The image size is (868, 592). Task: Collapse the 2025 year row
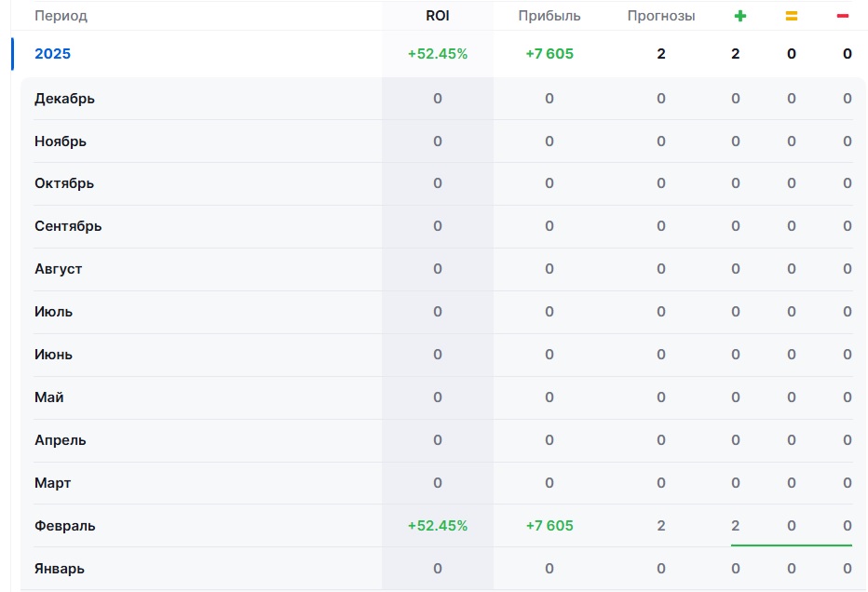click(52, 54)
